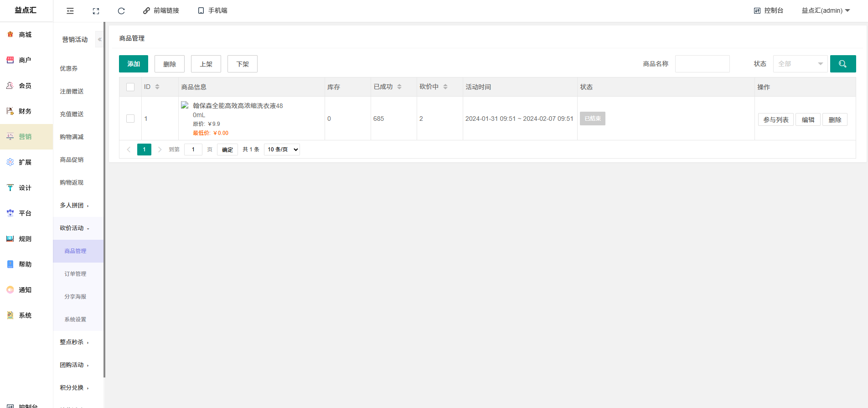Select the checkbox for product row 1
Viewport: 868px width, 408px height.
[x=130, y=119]
